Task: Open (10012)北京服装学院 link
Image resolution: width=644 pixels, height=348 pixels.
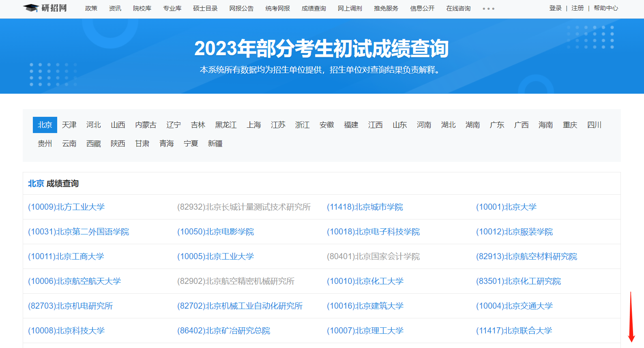Action: 515,232
